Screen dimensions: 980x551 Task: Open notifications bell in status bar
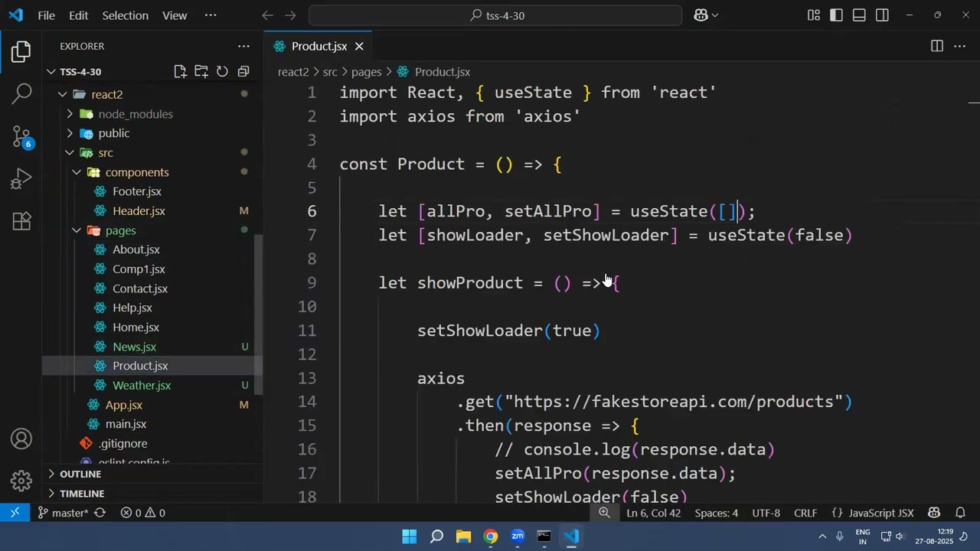click(x=960, y=513)
